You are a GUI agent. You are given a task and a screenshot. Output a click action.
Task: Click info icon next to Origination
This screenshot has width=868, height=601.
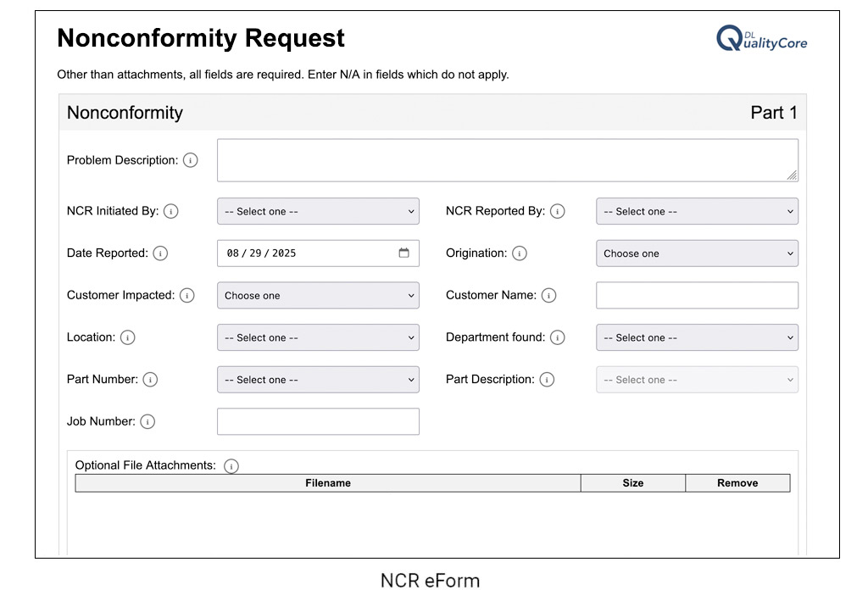(520, 253)
